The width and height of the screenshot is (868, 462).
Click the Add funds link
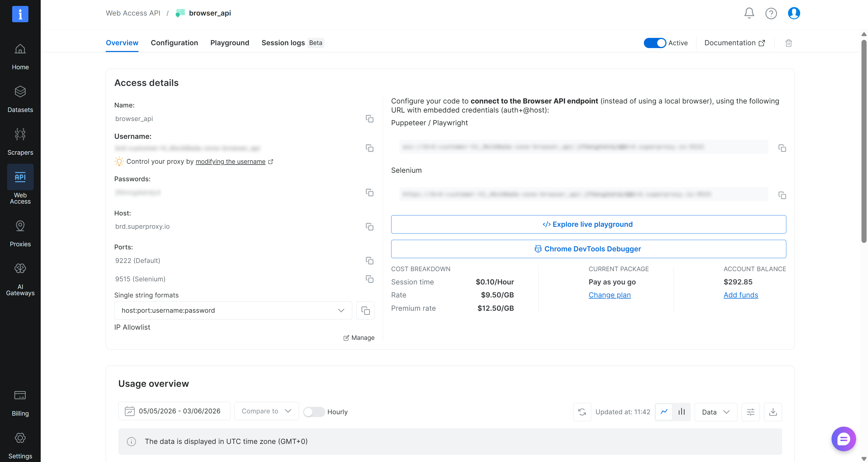point(741,295)
